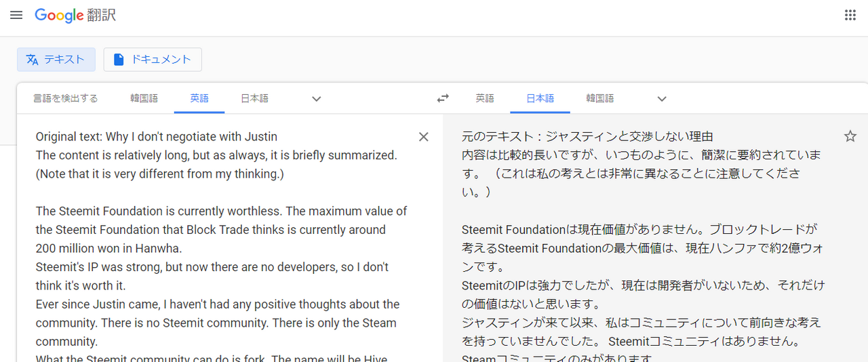This screenshot has width=868, height=362.
Task: Select 日本語 target language tab
Action: (540, 98)
